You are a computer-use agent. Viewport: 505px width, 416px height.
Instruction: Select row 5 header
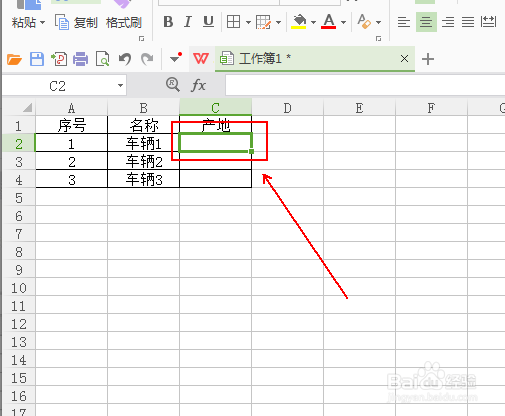tap(19, 198)
